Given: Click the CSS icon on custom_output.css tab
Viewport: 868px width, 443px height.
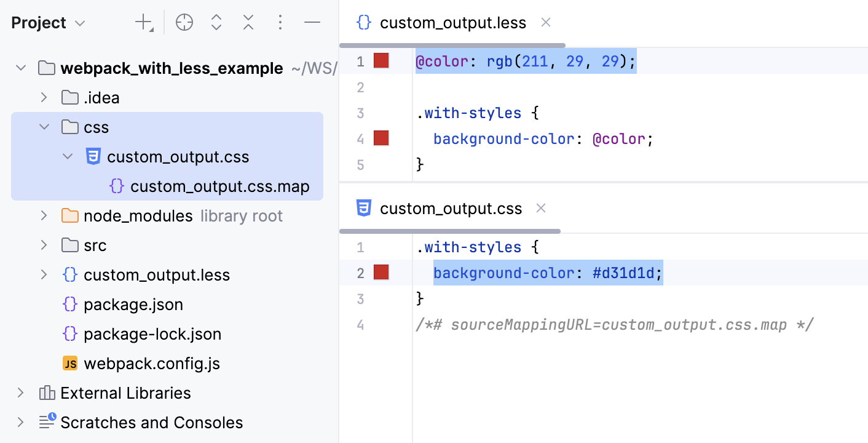Looking at the screenshot, I should tap(364, 208).
